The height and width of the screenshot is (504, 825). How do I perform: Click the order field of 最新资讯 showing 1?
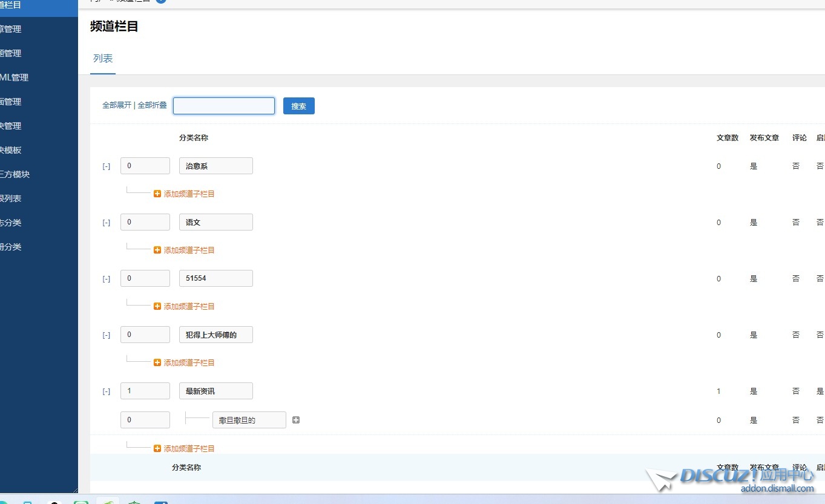pyautogui.click(x=145, y=391)
